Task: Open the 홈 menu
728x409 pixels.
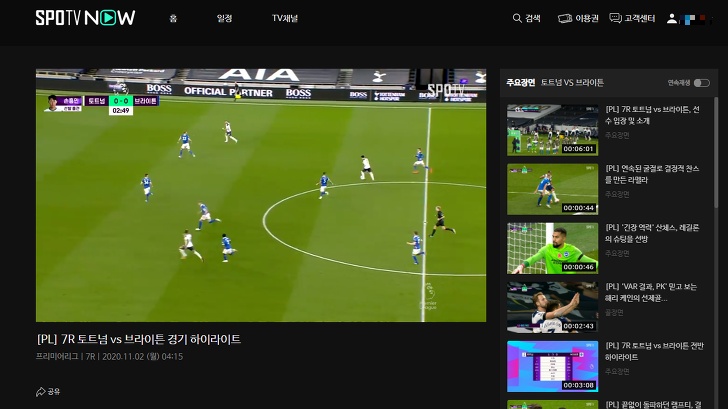Action: [x=173, y=19]
